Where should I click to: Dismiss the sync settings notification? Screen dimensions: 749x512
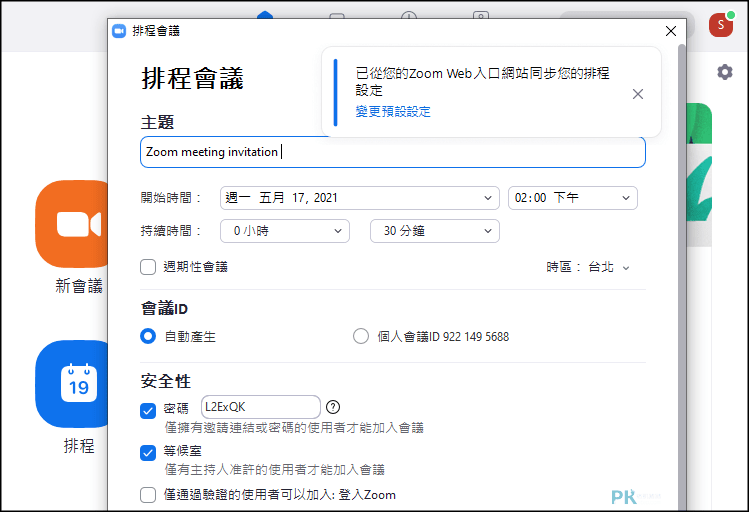(638, 94)
